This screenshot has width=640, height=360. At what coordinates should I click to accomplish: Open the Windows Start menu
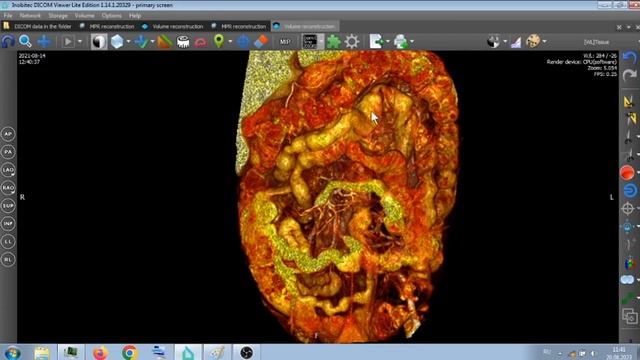tap(12, 352)
